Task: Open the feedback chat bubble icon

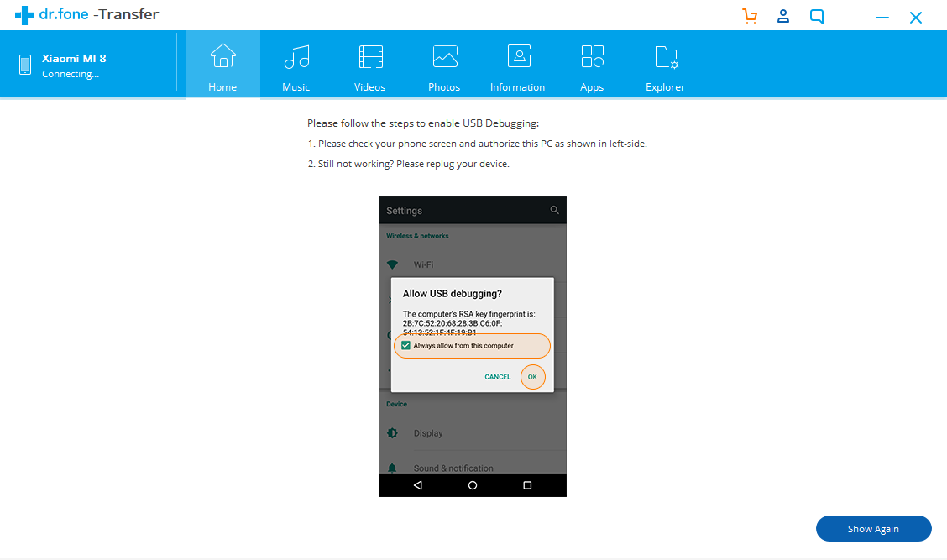Action: click(817, 16)
